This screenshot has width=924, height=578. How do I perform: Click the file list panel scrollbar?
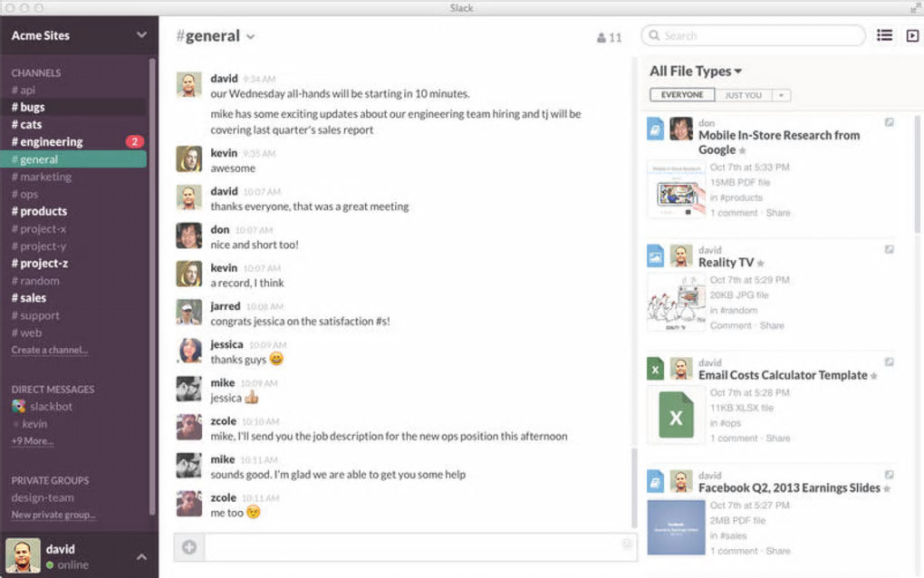tap(917, 175)
